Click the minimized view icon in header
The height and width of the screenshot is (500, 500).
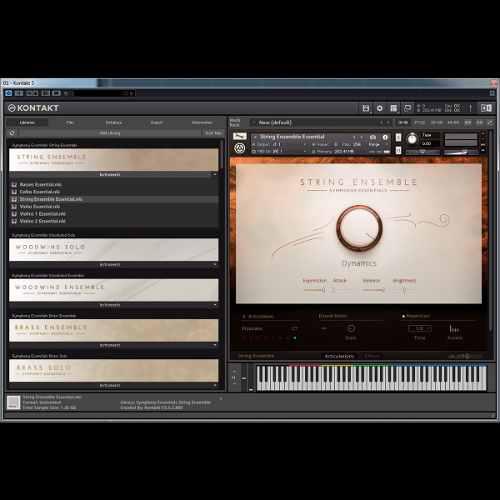[x=407, y=108]
